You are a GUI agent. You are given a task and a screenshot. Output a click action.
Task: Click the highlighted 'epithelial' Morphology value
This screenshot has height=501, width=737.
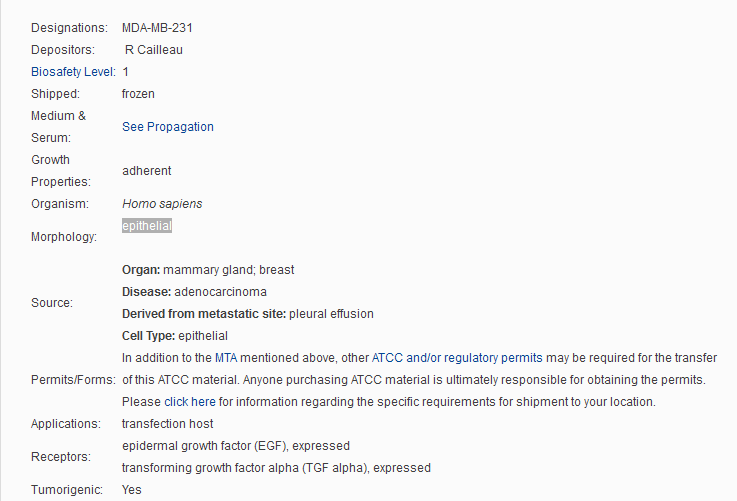[x=147, y=226]
